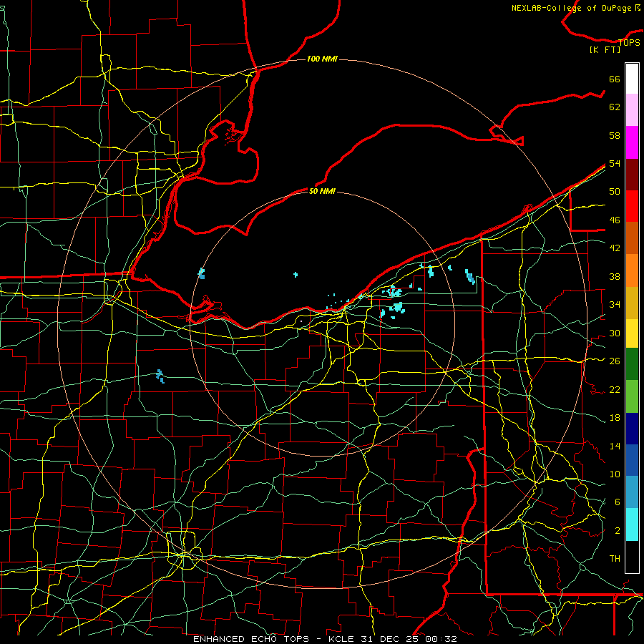Viewport: 644px width, 644px height.
Task: Click the white swatch at the top of the legend
Action: [632, 79]
